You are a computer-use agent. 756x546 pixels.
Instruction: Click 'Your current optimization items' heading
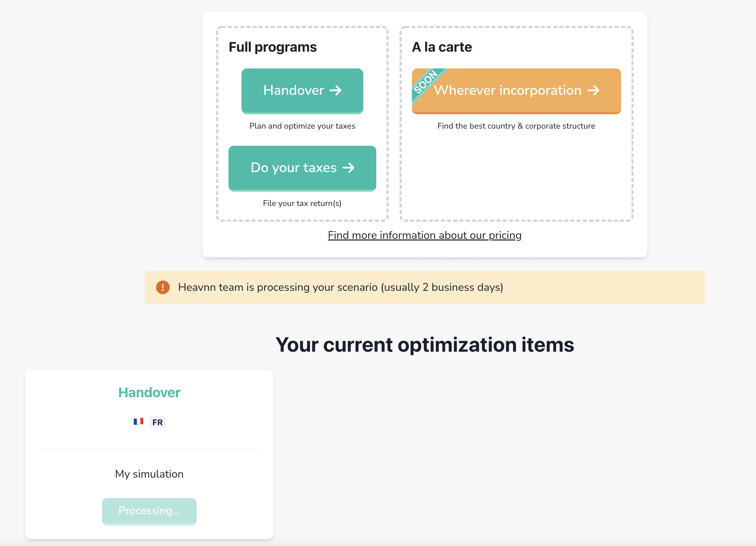(425, 344)
